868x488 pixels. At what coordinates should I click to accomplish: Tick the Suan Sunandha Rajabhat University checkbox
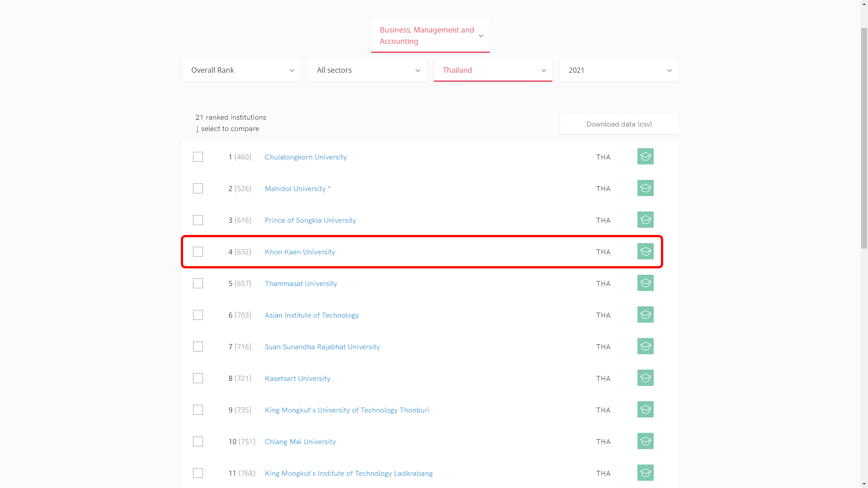pos(198,347)
